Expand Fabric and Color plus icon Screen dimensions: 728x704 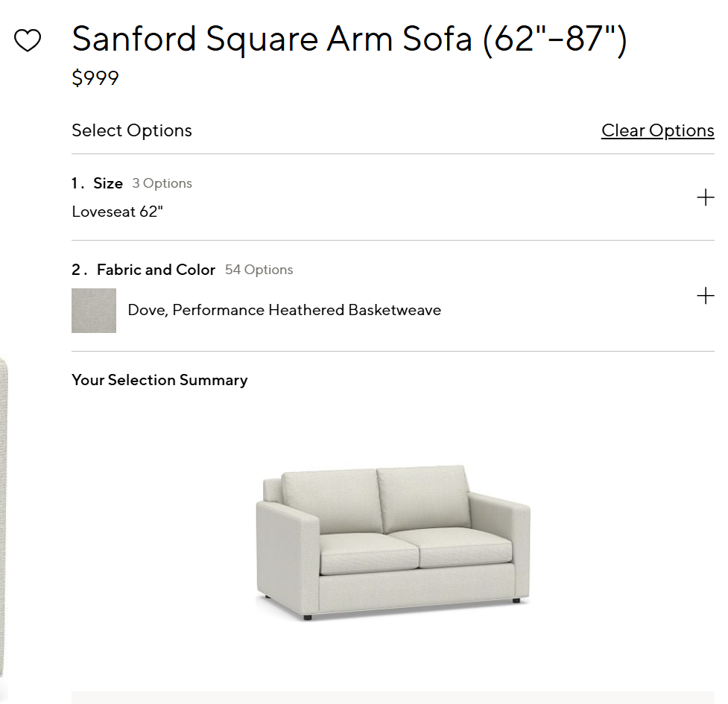704,296
